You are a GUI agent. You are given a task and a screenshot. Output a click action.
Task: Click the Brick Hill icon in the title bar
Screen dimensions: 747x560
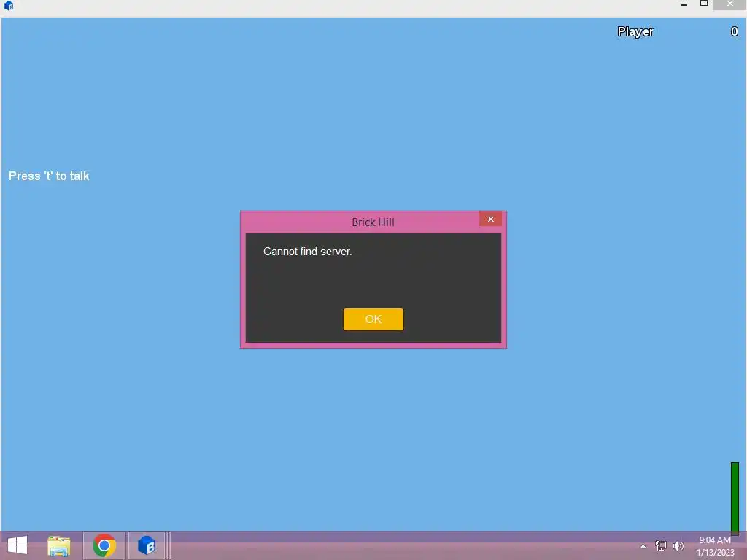point(9,6)
